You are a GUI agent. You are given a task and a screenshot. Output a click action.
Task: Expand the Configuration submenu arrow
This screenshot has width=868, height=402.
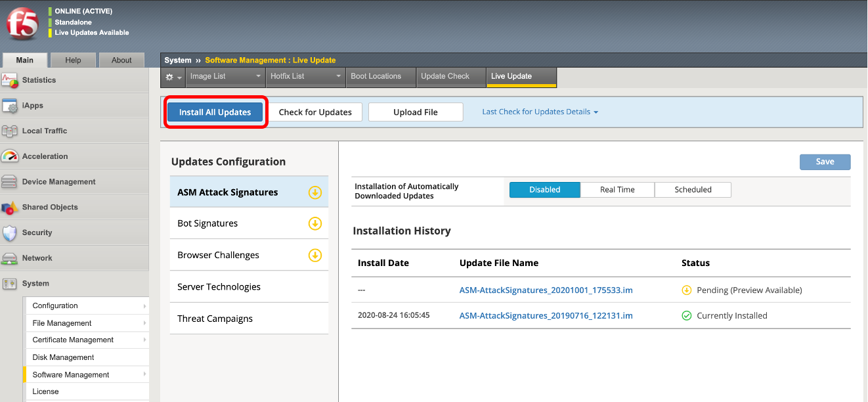(144, 306)
